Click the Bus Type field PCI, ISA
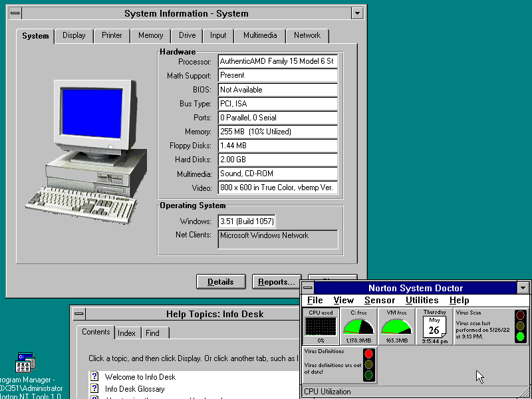Image resolution: width=532 pixels, height=399 pixels. pos(277,104)
